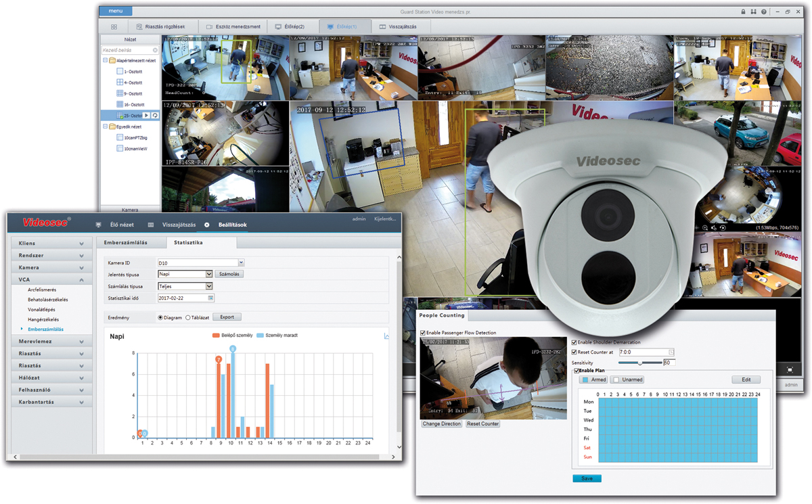Clear the Kezelő beírás search field
Image resolution: width=812 pixels, height=504 pixels.
155,50
